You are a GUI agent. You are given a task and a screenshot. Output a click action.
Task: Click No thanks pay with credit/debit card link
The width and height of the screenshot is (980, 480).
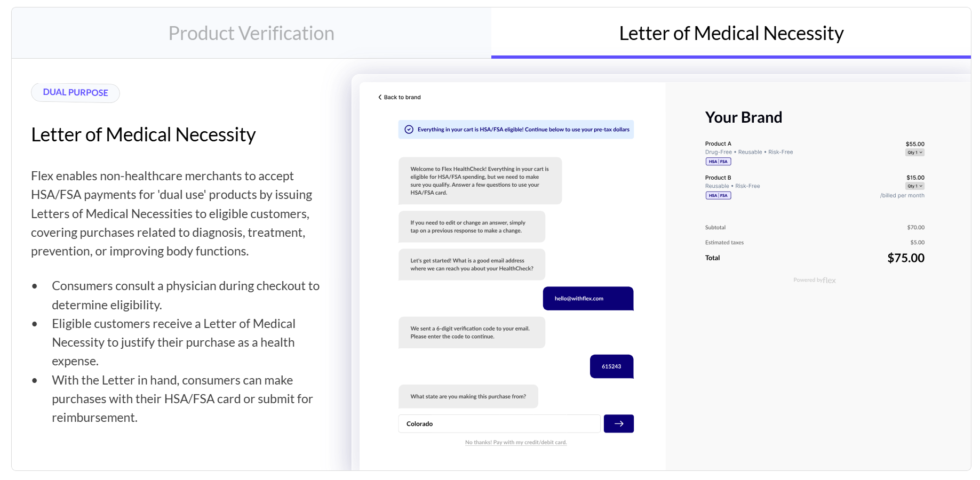tap(515, 442)
